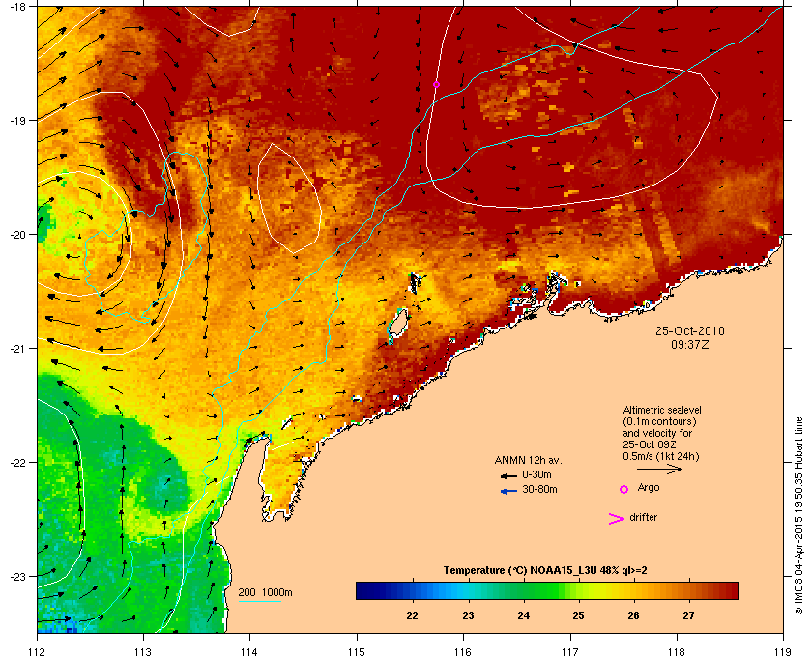Click the '200 1000m' isobath label
812x657 pixels.
[265, 592]
